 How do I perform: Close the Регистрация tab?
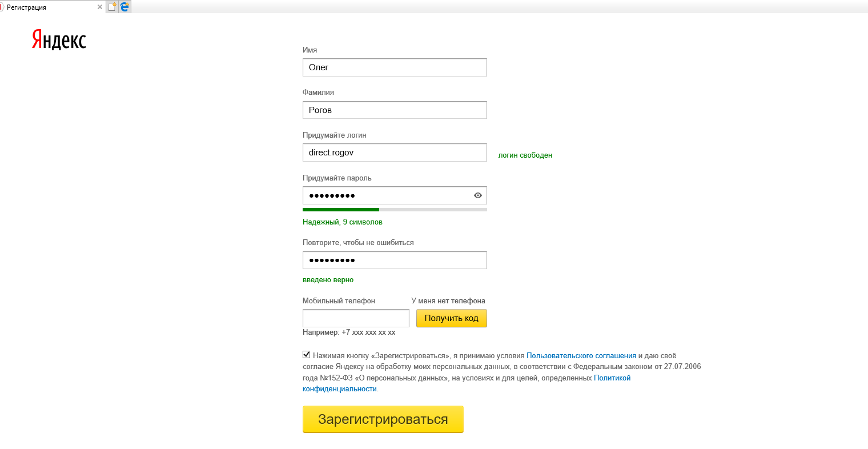tap(100, 7)
